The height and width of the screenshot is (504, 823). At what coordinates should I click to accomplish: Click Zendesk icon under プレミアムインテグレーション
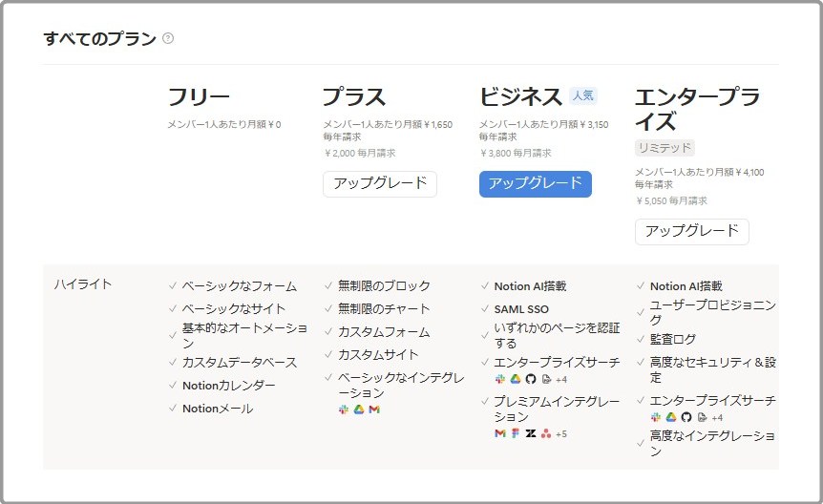pyautogui.click(x=531, y=433)
